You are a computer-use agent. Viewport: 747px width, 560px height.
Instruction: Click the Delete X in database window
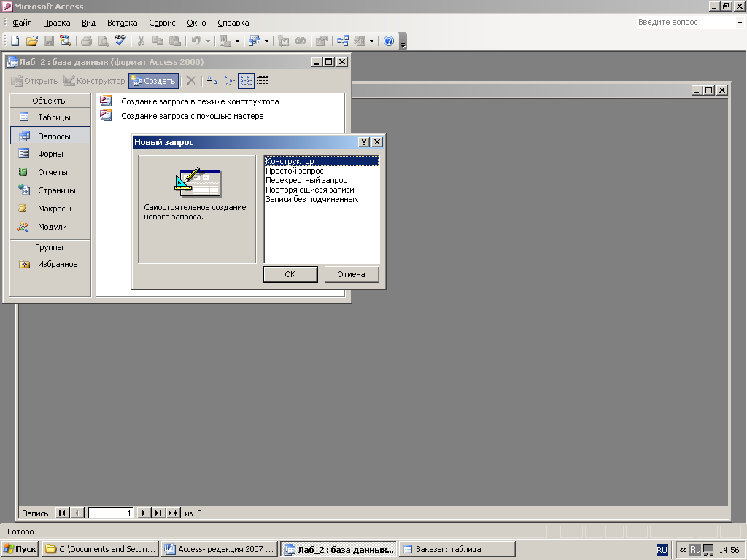pos(191,81)
